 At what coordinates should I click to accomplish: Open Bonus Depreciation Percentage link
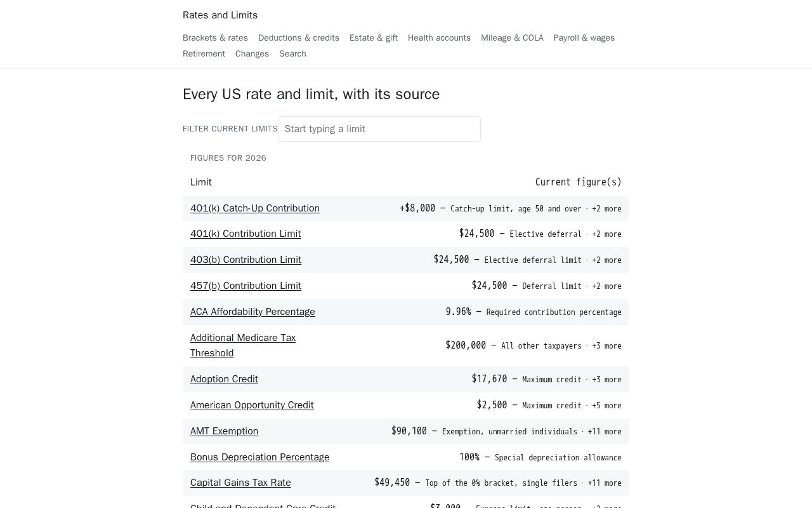[259, 457]
